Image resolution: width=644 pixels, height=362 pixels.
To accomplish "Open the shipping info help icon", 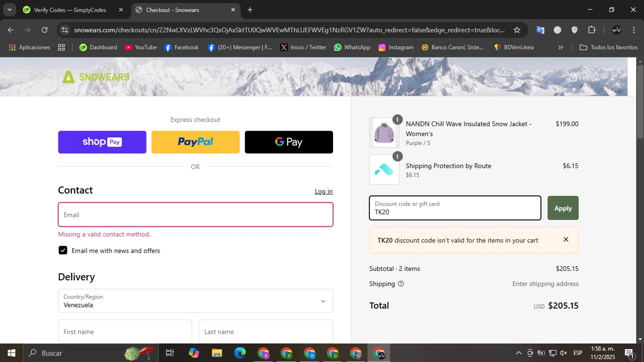I will click(401, 284).
